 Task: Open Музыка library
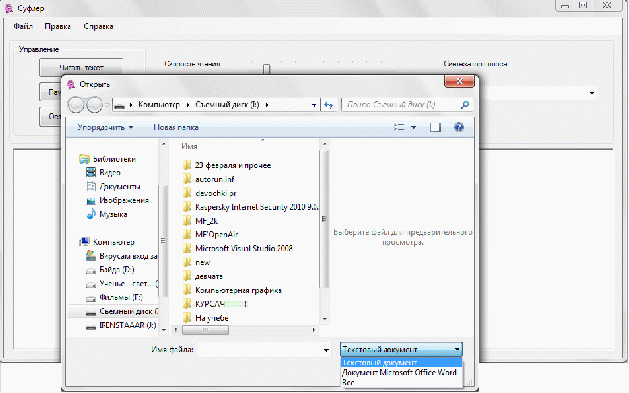[x=107, y=214]
